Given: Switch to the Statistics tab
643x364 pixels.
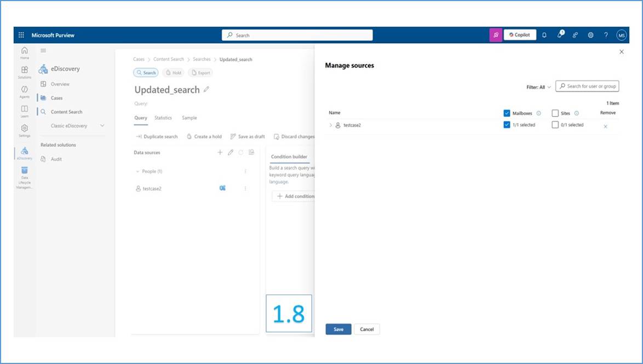Looking at the screenshot, I should point(163,118).
